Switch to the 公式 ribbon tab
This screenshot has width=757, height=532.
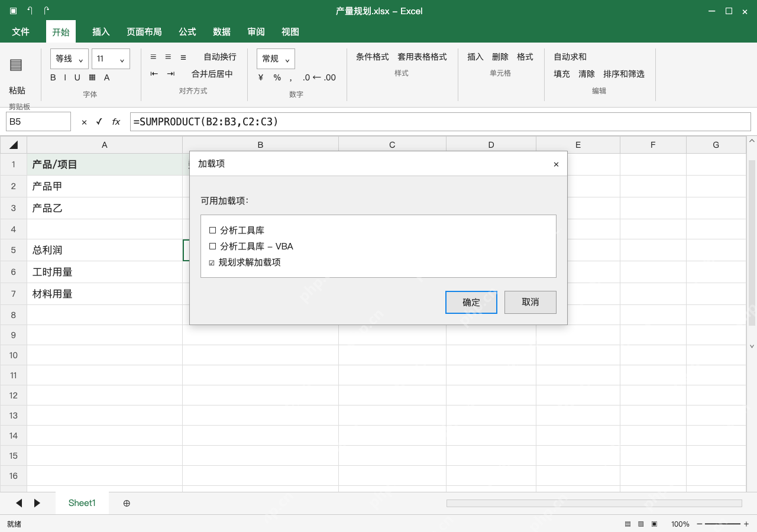click(187, 32)
